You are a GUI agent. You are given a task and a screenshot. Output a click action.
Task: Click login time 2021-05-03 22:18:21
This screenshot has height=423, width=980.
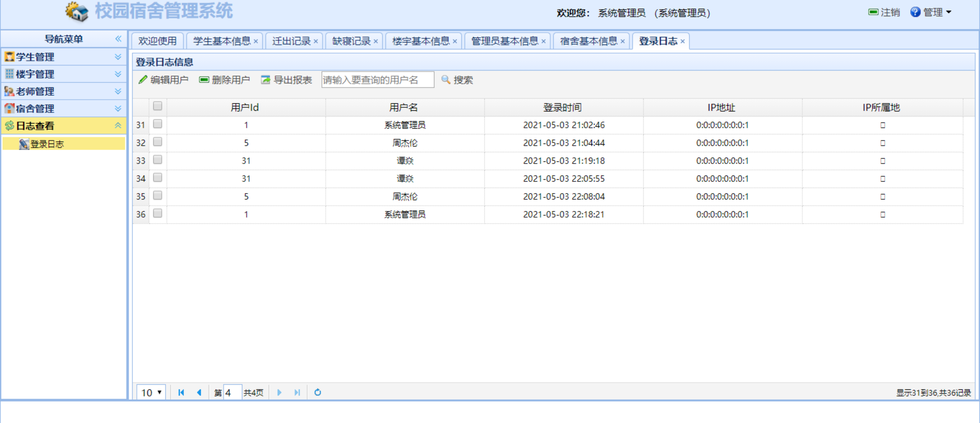[563, 215]
